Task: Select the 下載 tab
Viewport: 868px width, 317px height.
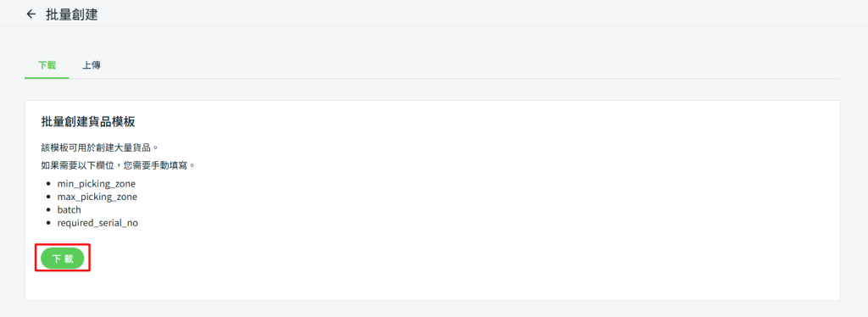Action: click(x=47, y=65)
